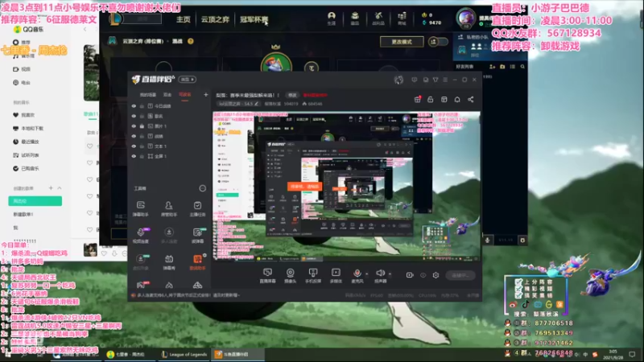Edit the stream category pencil icon

click(257, 104)
